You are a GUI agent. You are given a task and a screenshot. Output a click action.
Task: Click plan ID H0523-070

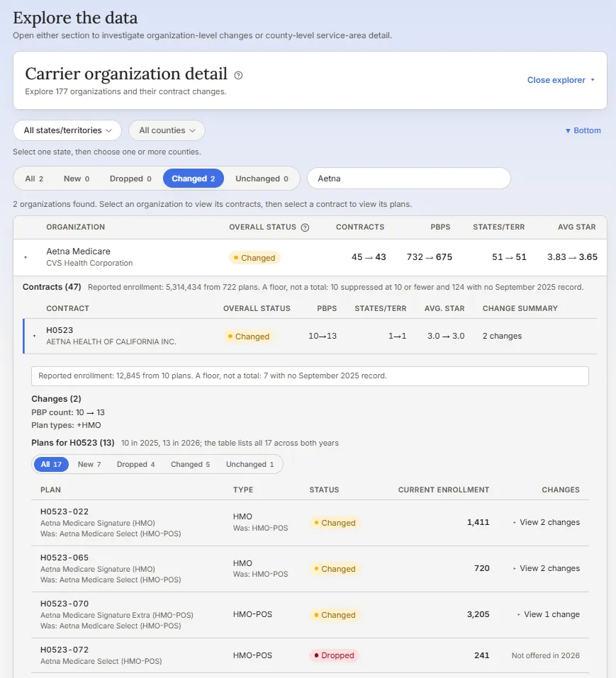pos(65,604)
